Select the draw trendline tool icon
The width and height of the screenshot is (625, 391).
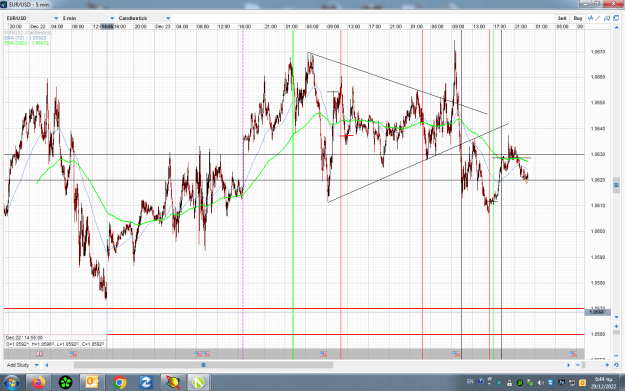point(598,18)
